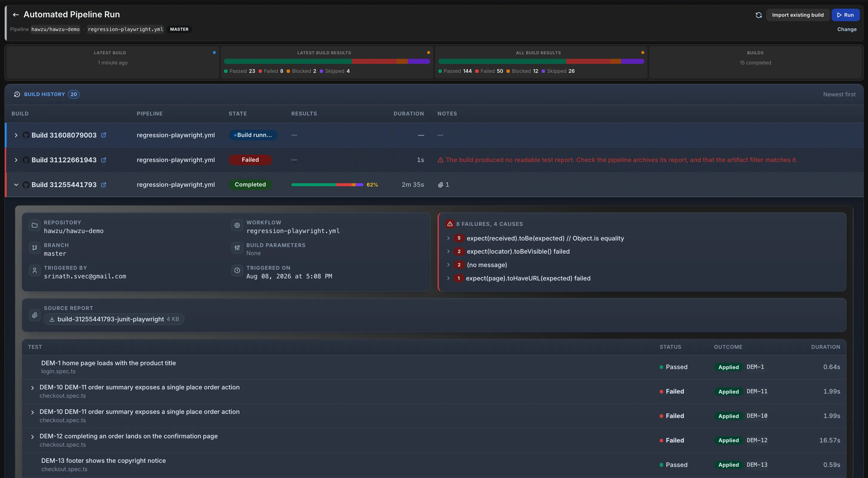
Task: Click the Build Parameters sliders icon
Action: click(237, 248)
